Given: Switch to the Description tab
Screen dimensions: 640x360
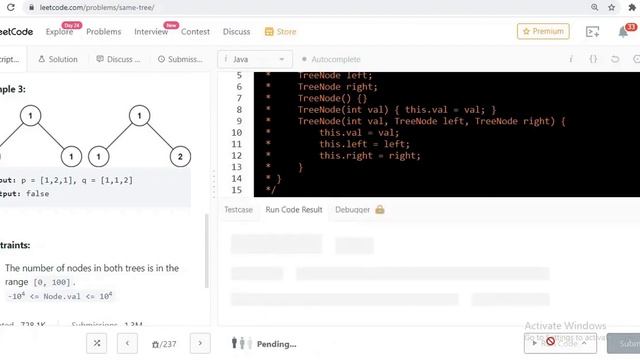Looking at the screenshot, I should click(x=10, y=59).
